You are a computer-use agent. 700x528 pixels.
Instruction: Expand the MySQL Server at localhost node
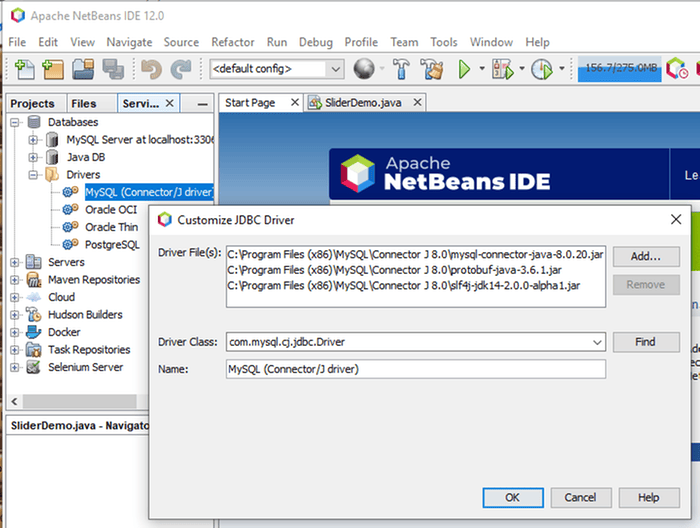pos(33,140)
